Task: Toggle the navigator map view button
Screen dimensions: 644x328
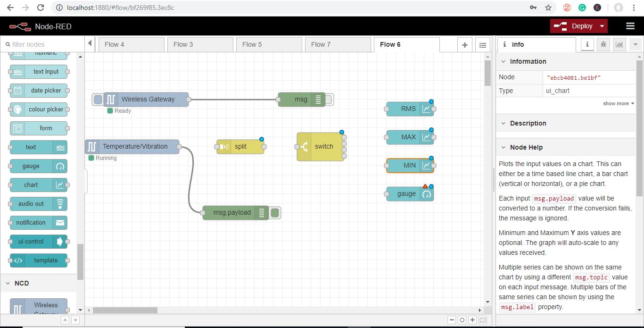Action: pos(483,320)
